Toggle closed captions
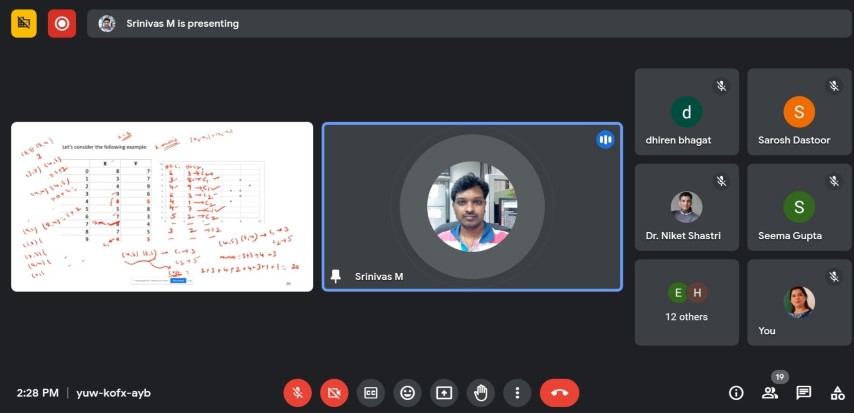This screenshot has width=854, height=413. click(x=370, y=393)
